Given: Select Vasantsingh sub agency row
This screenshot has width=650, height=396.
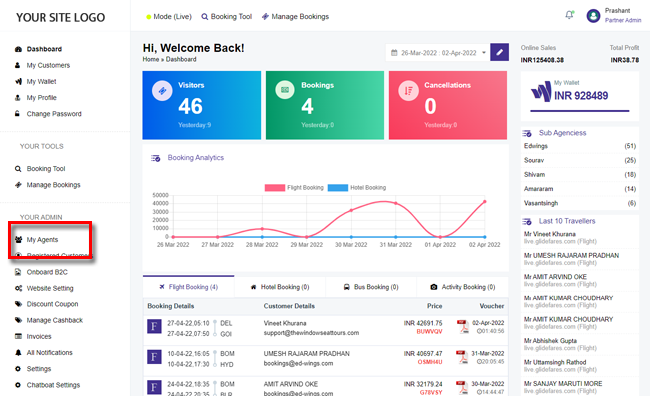Looking at the screenshot, I should [580, 203].
